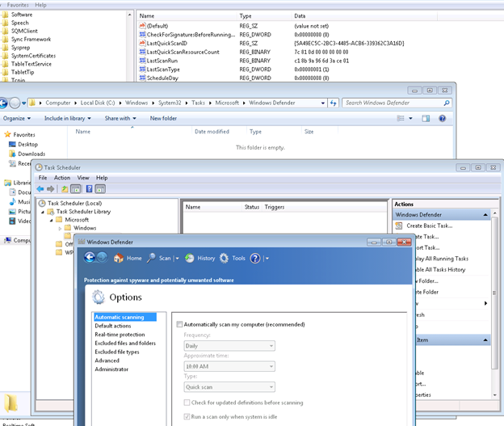504x426 pixels.
Task: Select Real-time protection options category
Action: pyautogui.click(x=120, y=335)
